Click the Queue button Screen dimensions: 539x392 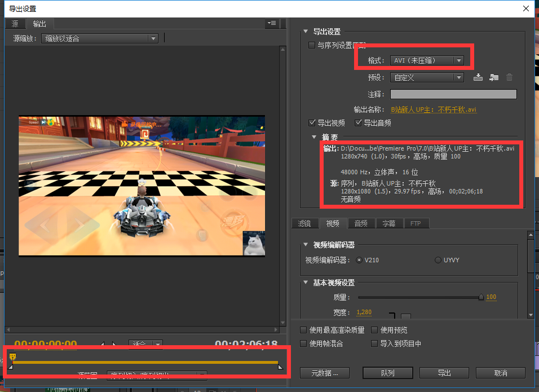tap(388, 373)
